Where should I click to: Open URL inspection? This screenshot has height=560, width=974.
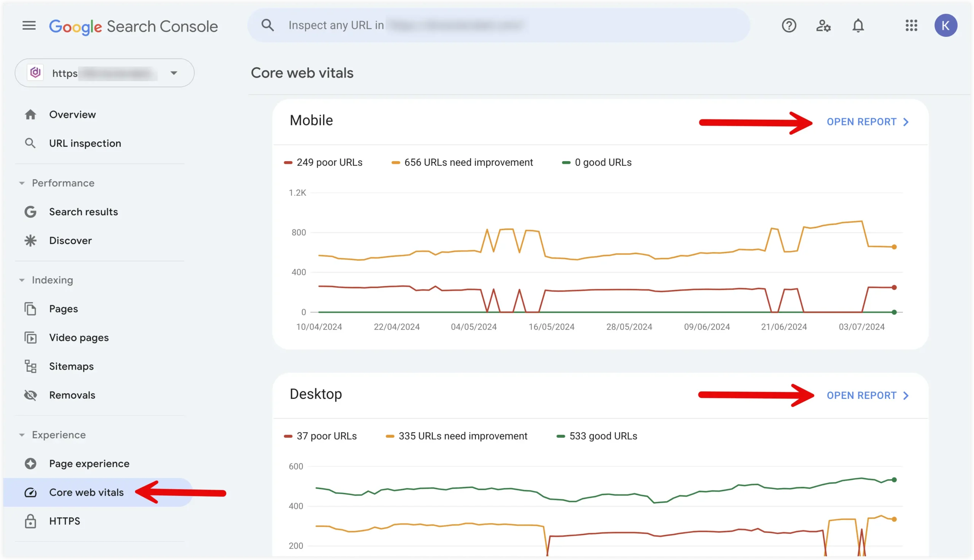pos(85,143)
